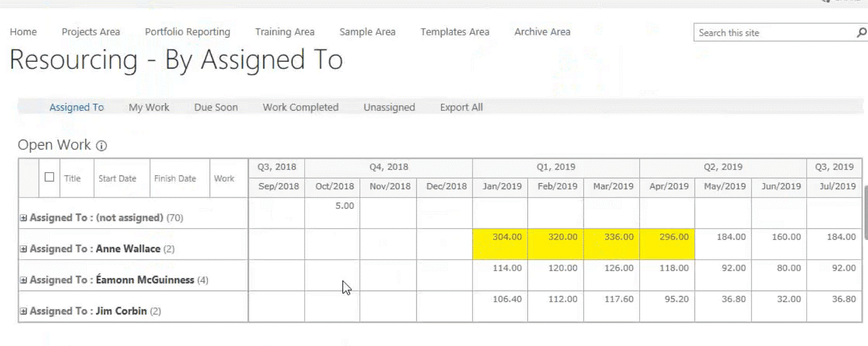Image resolution: width=868 pixels, height=346 pixels.
Task: Expand the Jim Corbin group
Action: pyautogui.click(x=23, y=311)
